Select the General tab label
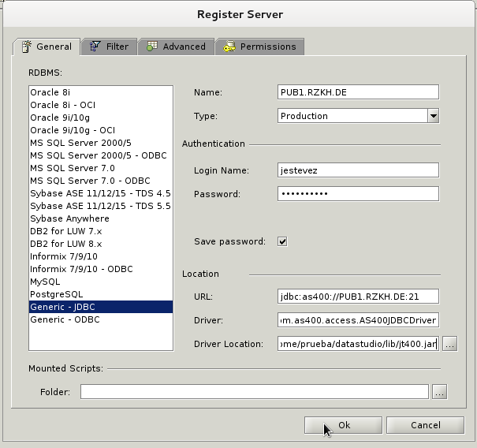477x448 pixels. click(54, 47)
